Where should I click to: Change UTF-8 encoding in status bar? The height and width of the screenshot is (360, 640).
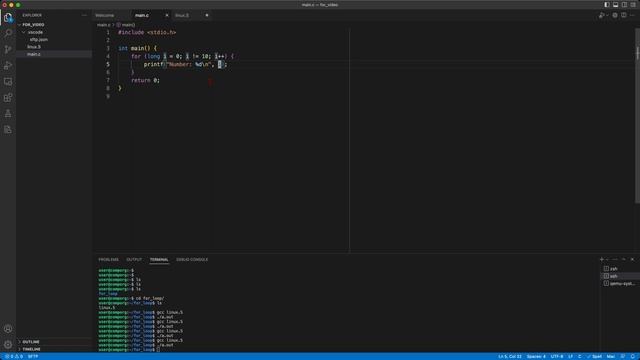(x=557, y=356)
